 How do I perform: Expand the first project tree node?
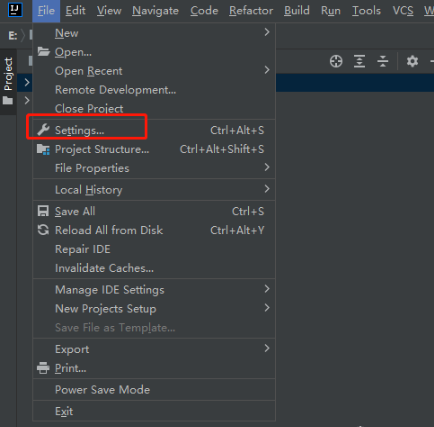click(27, 82)
